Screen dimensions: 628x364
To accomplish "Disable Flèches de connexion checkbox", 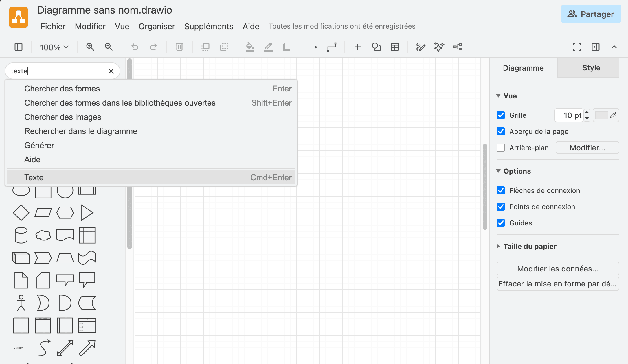I will click(501, 190).
